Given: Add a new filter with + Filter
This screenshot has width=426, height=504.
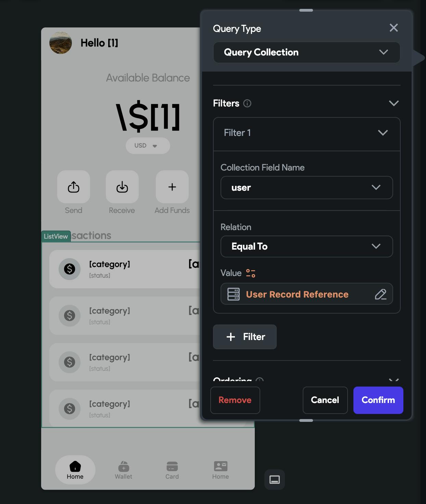Looking at the screenshot, I should point(245,337).
